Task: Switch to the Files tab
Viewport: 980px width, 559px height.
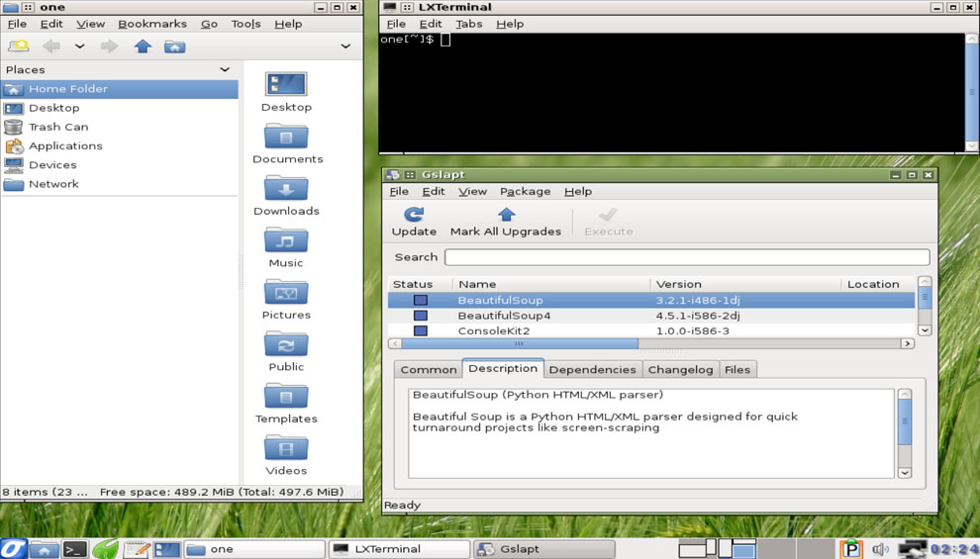Action: point(737,370)
